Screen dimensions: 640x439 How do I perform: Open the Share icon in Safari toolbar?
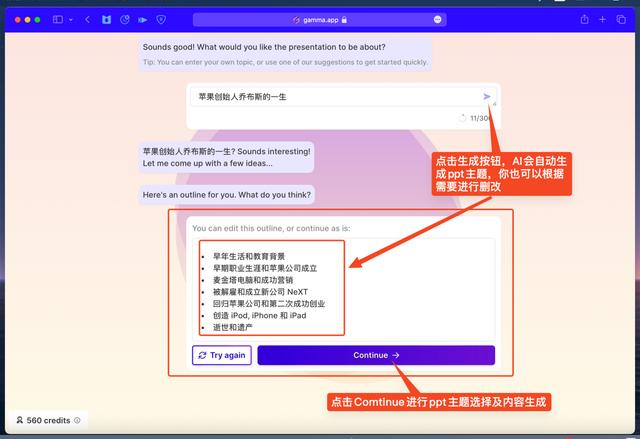tap(584, 19)
